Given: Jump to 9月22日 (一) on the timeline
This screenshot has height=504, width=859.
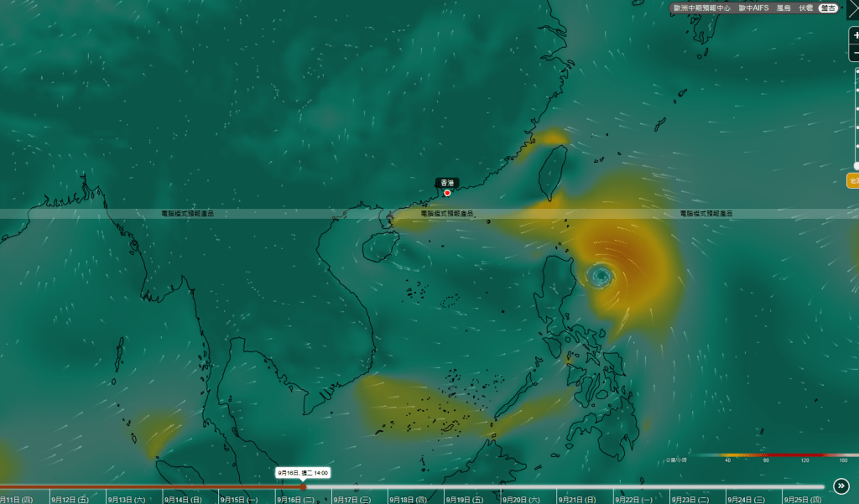Looking at the screenshot, I should (634, 499).
